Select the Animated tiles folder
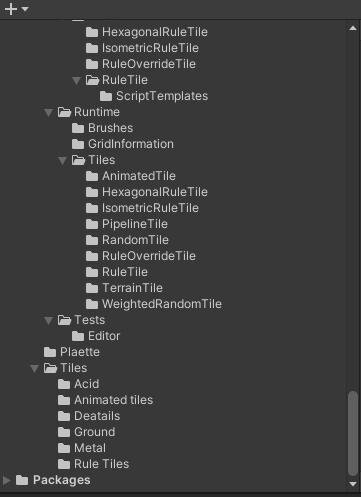The width and height of the screenshot is (361, 497). point(105,400)
